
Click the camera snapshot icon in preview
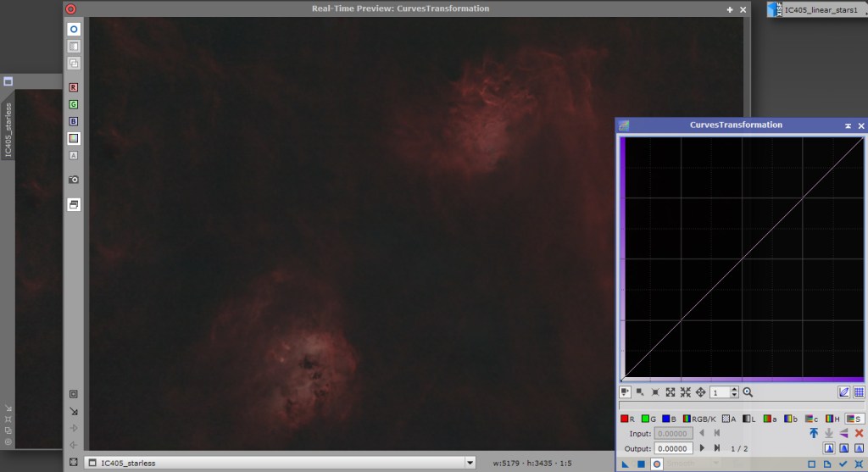(74, 180)
